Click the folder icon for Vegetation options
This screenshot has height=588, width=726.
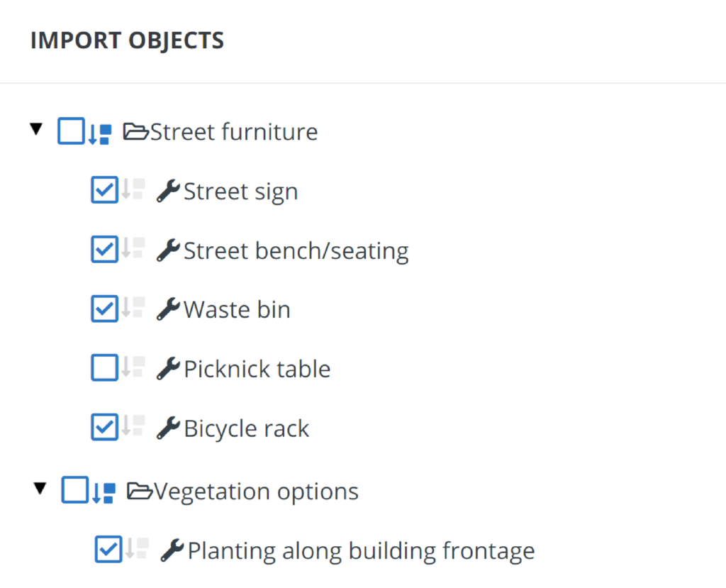point(140,491)
